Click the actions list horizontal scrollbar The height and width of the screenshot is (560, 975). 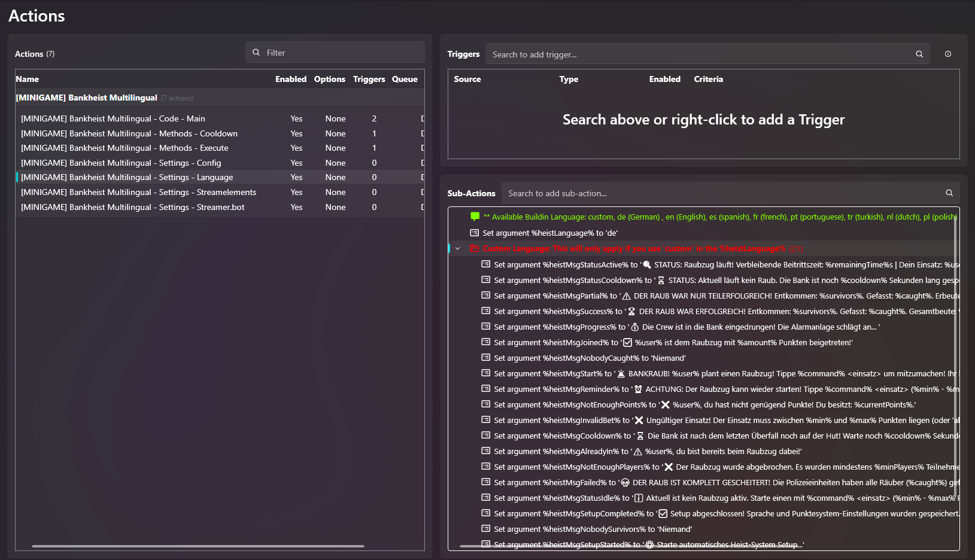point(198,546)
